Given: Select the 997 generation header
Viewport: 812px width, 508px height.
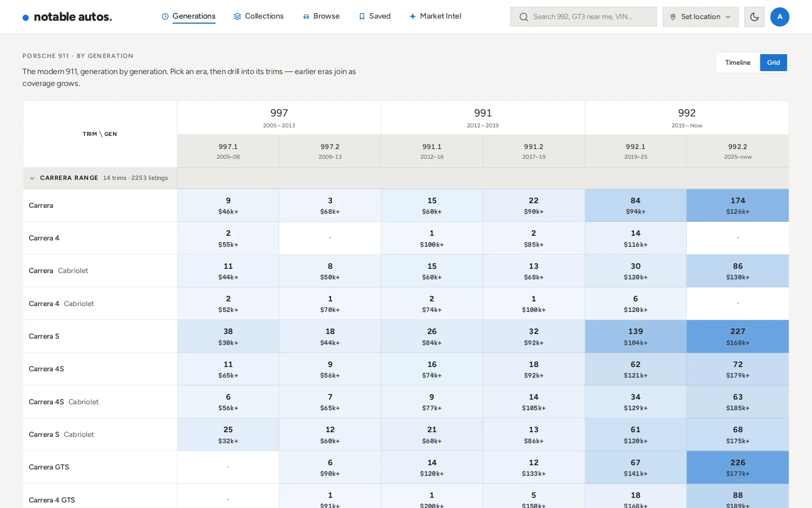Looking at the screenshot, I should (279, 118).
